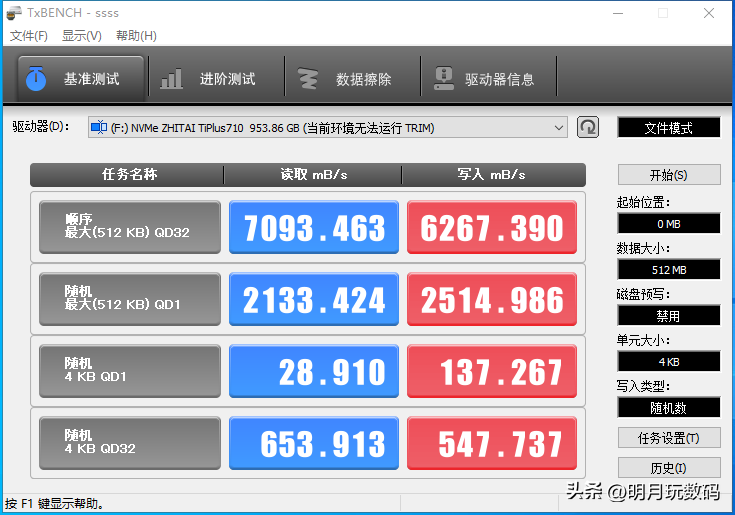Click the 任务名称 column header
This screenshot has width=735, height=515.
point(127,175)
